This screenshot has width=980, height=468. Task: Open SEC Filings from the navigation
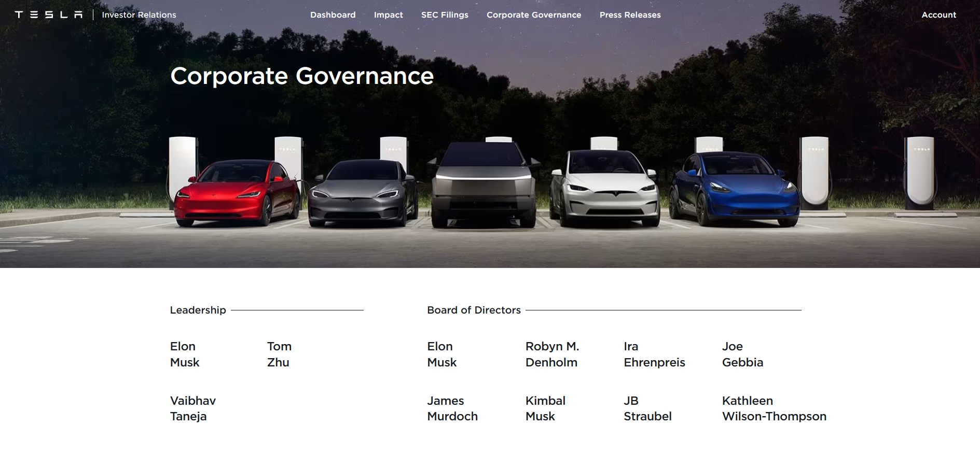pos(445,15)
